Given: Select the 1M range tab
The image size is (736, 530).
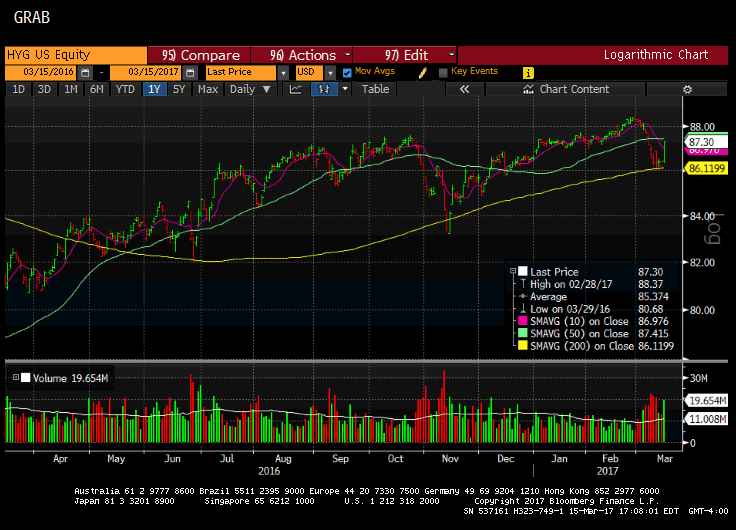Looking at the screenshot, I should coord(71,89).
